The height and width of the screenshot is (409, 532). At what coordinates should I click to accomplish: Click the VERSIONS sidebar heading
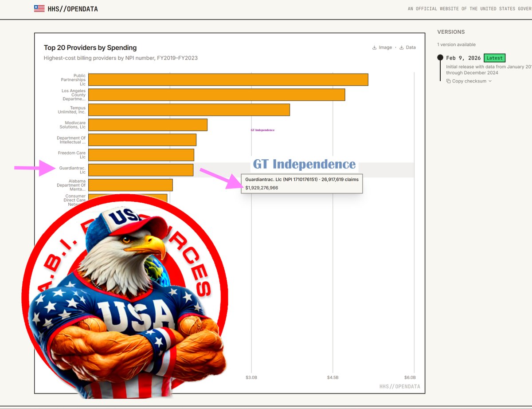click(x=451, y=32)
